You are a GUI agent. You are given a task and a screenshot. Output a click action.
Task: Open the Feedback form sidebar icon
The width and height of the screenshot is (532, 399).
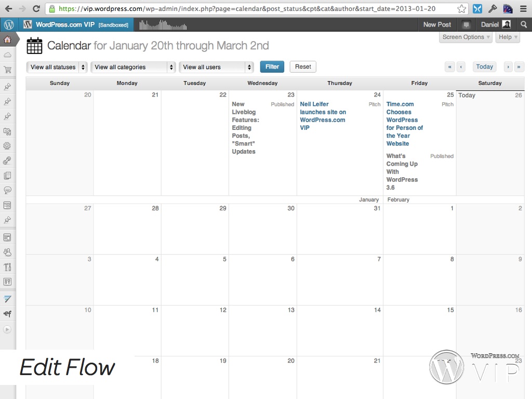7,205
